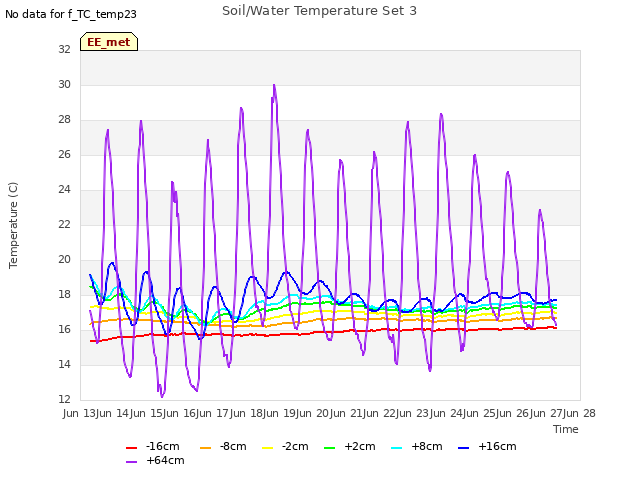The image size is (640, 480).
Task: Select the -16cm legend label
Action: point(162,447)
